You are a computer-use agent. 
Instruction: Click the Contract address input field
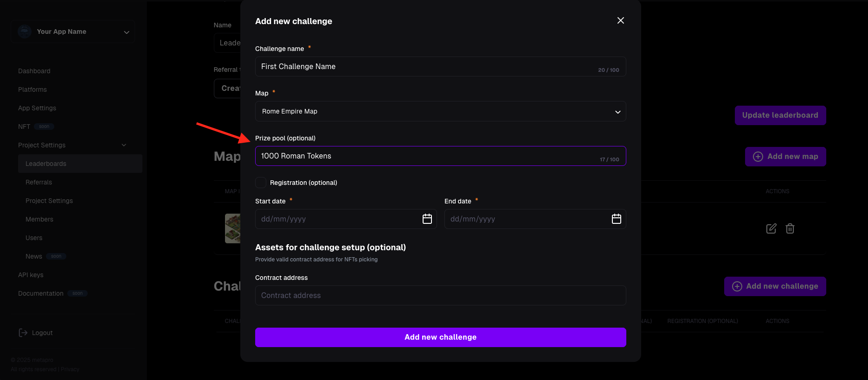pos(441,295)
